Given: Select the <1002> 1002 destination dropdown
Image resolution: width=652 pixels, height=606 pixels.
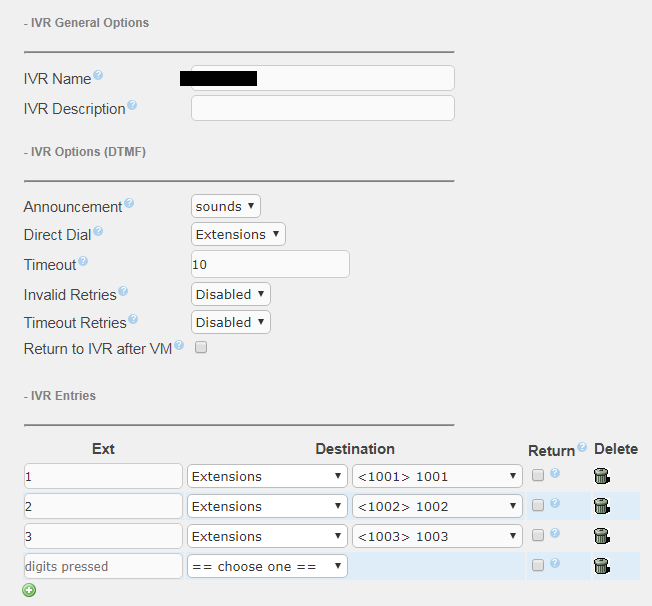Looking at the screenshot, I should [437, 506].
